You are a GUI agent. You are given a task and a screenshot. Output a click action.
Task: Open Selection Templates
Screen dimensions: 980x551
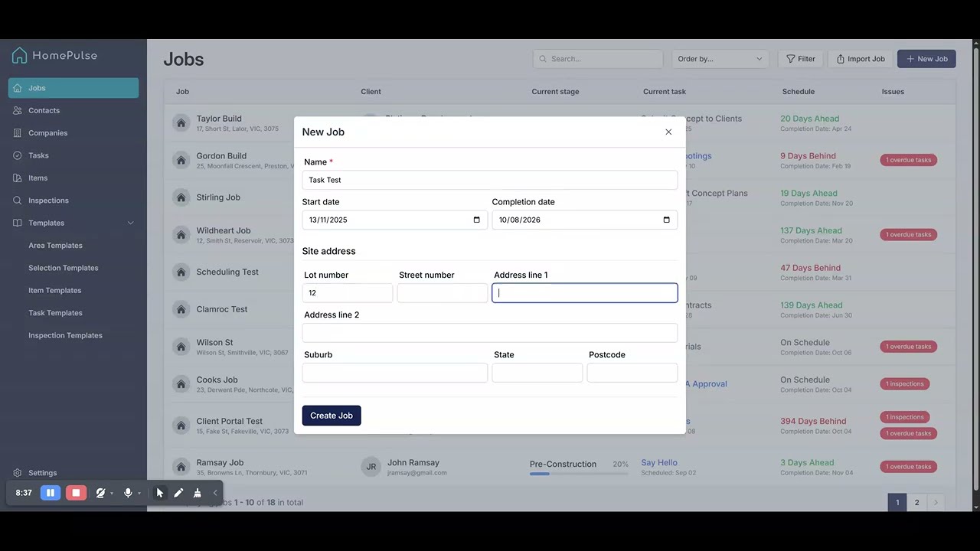click(64, 268)
